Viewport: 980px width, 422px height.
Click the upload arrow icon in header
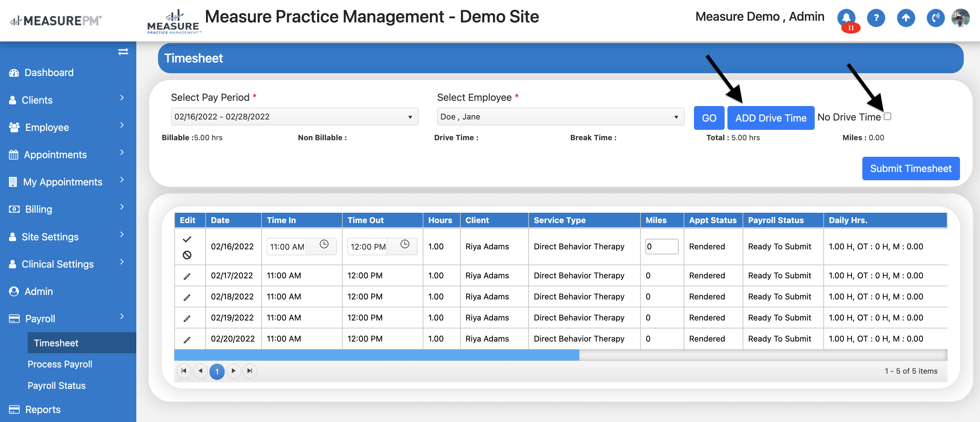point(906,18)
